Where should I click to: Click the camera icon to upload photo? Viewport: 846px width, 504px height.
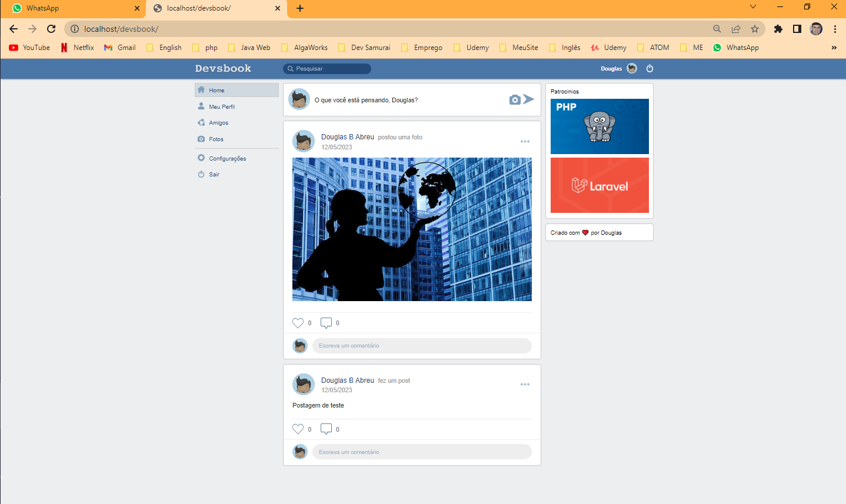pyautogui.click(x=515, y=100)
